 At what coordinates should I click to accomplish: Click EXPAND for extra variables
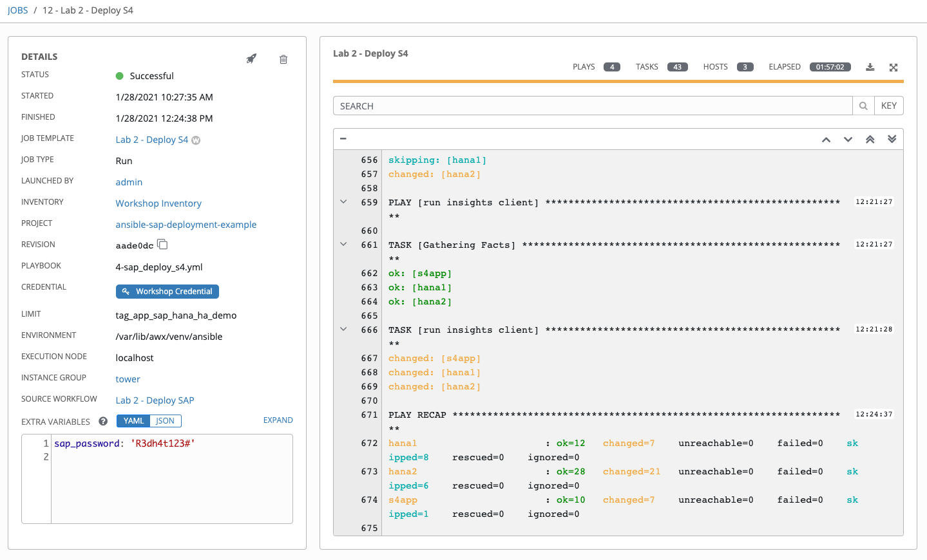[278, 420]
